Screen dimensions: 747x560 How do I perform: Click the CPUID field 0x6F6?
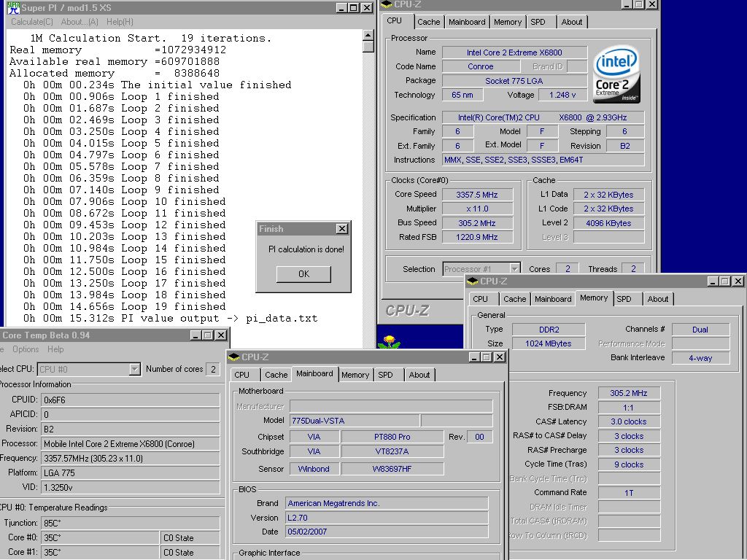tap(131, 400)
